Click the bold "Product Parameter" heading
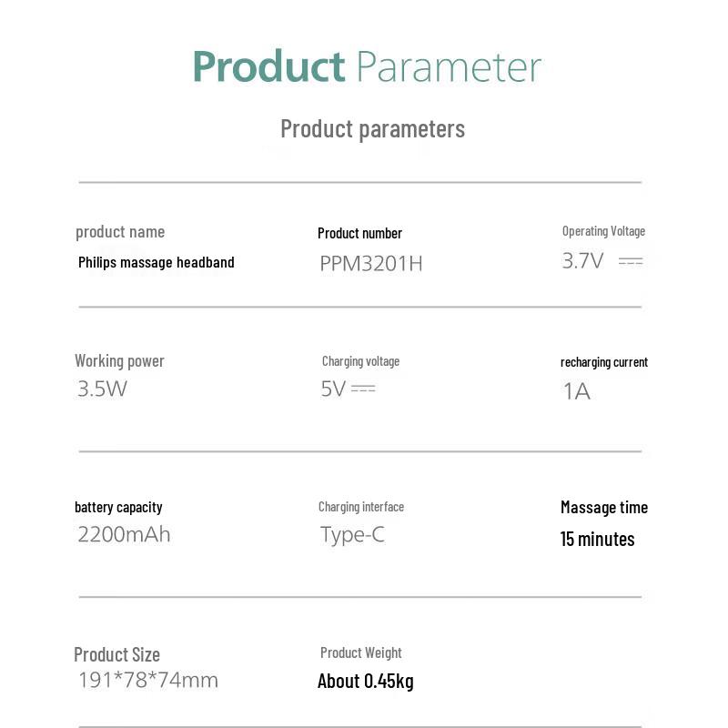Image resolution: width=728 pixels, height=728 pixels. (367, 67)
